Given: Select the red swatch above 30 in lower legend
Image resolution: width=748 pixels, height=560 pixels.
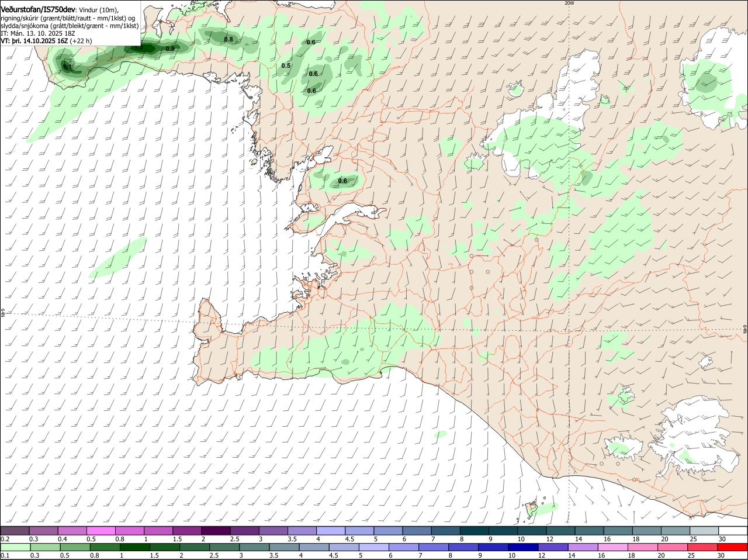Looking at the screenshot, I should (x=733, y=547).
